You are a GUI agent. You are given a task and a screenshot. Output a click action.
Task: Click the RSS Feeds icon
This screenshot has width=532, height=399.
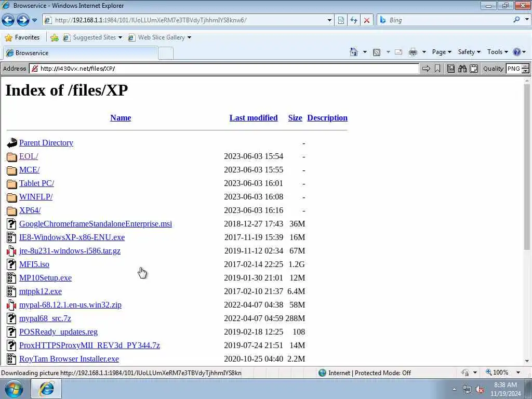377,52
